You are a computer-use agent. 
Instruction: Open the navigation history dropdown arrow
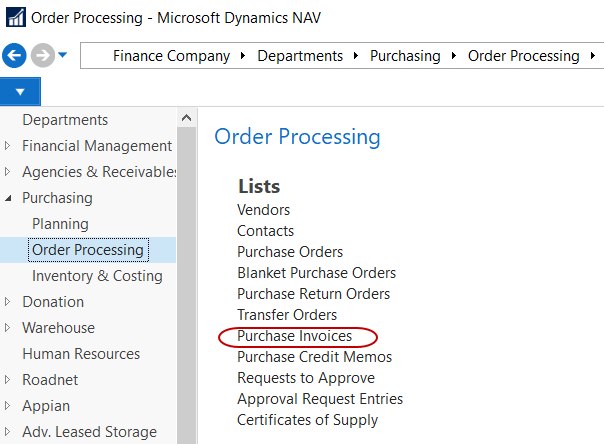pyautogui.click(x=63, y=56)
